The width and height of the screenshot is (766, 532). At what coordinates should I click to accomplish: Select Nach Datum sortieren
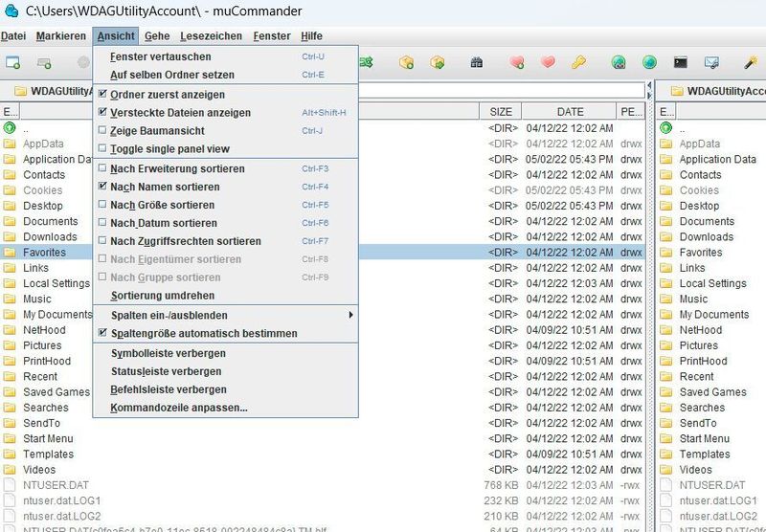click(x=225, y=223)
